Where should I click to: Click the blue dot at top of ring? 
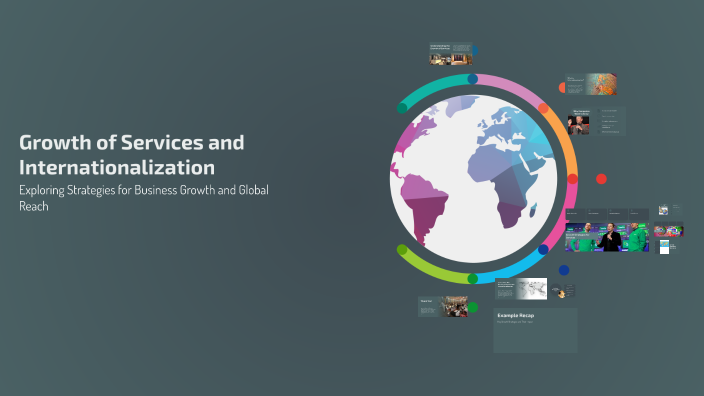(x=472, y=79)
